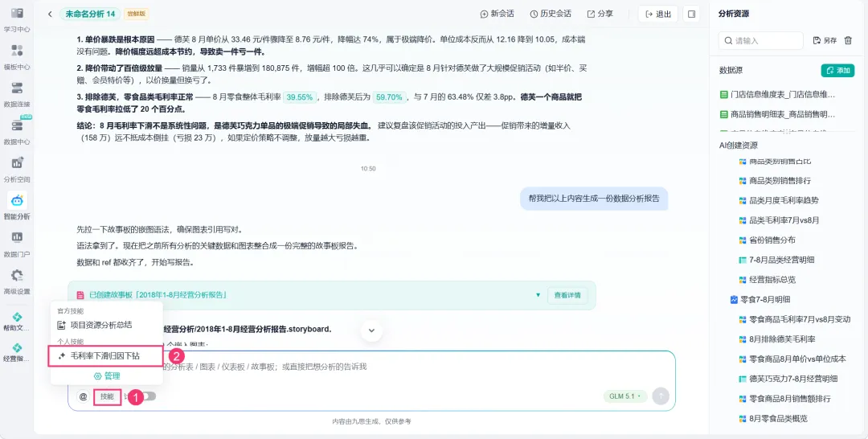Viewport: 868px width, 439px height.
Task: Select 7-8月品类经营明细 resource
Action: tap(776, 260)
